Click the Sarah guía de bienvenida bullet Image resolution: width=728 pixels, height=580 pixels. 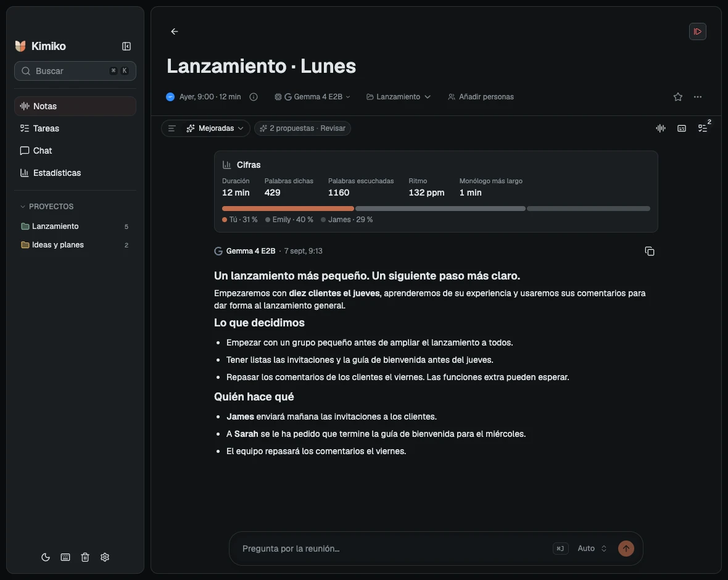coord(376,434)
